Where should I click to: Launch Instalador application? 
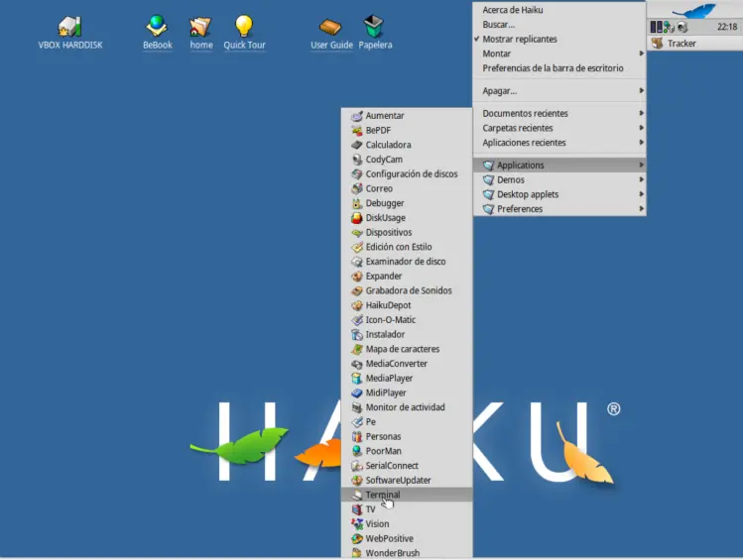[x=407, y=334]
